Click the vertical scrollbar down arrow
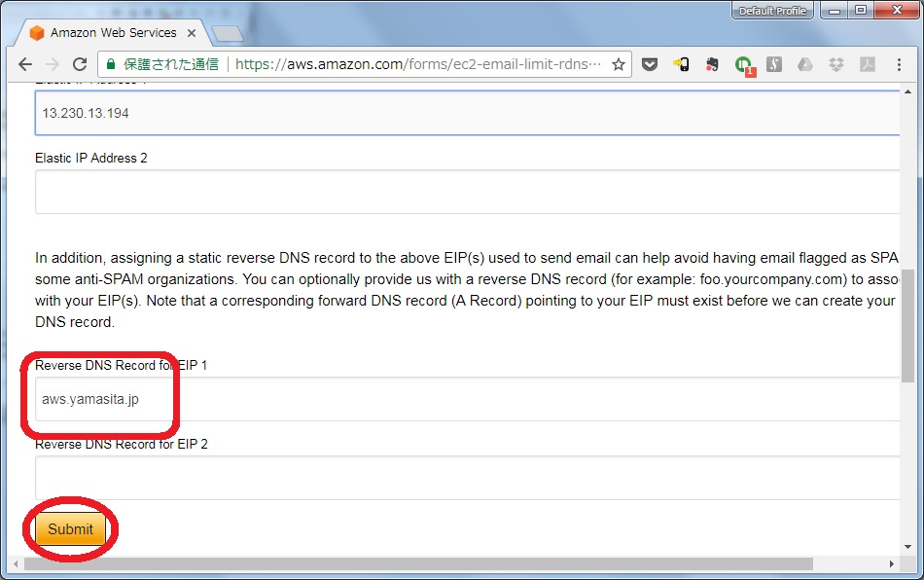The width and height of the screenshot is (924, 580). coord(907,547)
